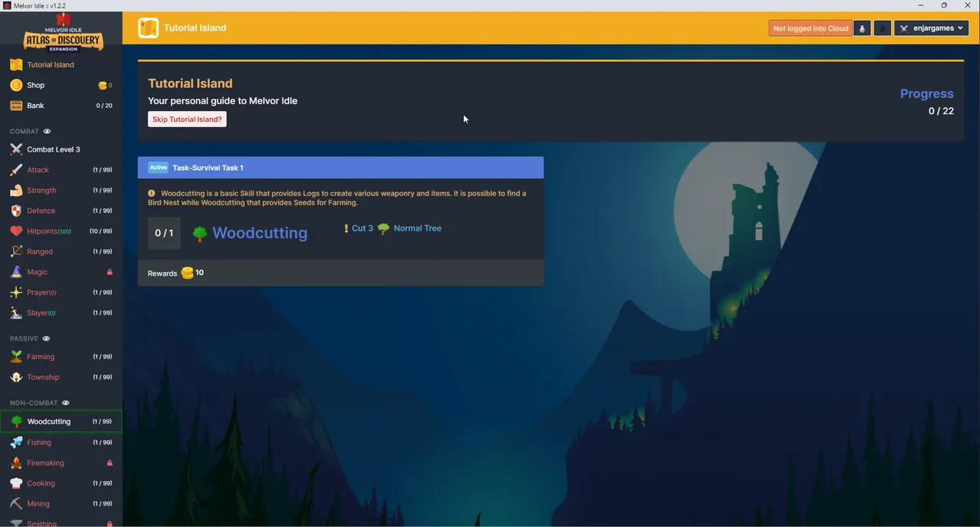Screen dimensions: 980x527
Task: Click the Cooking chef hat icon
Action: pyautogui.click(x=16, y=483)
